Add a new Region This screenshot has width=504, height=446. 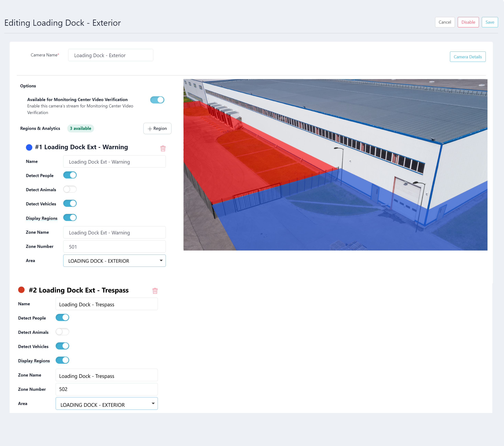pos(157,128)
